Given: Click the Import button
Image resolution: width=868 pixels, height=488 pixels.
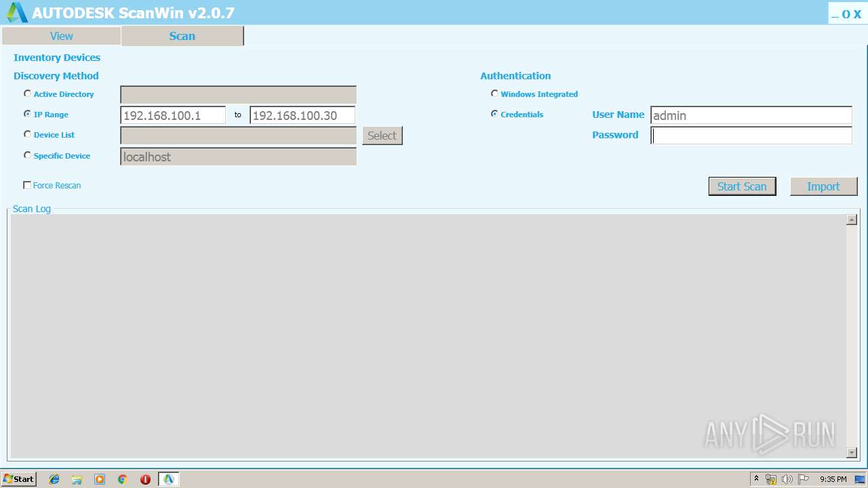Looking at the screenshot, I should 823,186.
